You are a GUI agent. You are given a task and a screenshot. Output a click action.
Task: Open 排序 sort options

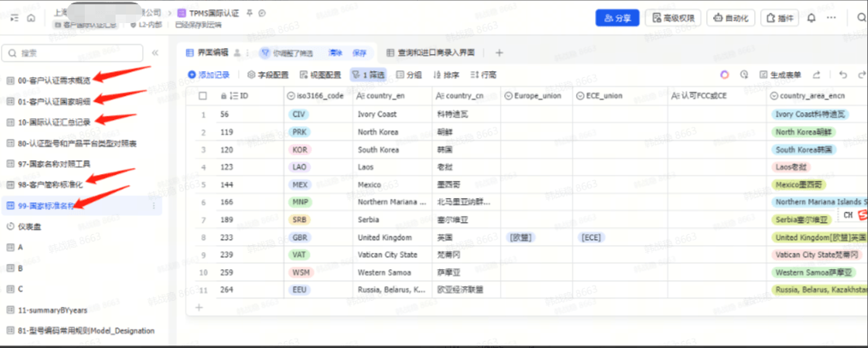coord(447,75)
